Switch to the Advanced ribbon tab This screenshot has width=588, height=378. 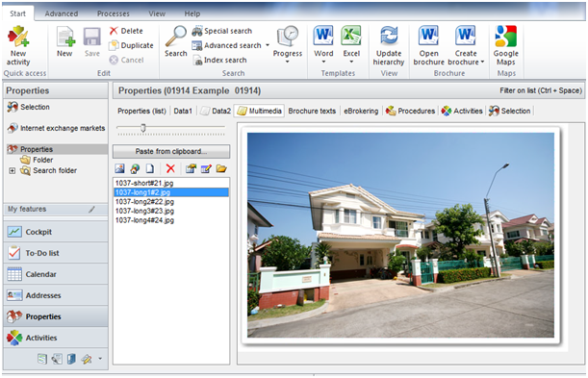pyautogui.click(x=62, y=13)
